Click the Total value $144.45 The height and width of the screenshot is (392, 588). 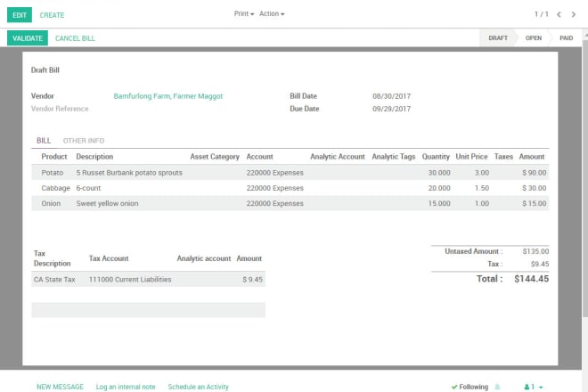(531, 279)
